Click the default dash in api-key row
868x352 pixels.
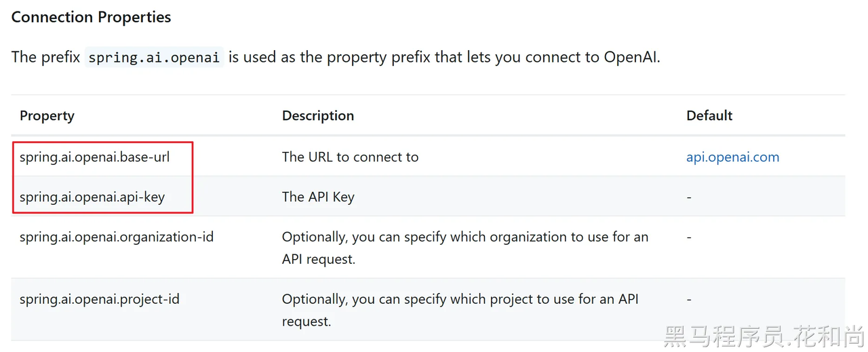pyautogui.click(x=689, y=197)
